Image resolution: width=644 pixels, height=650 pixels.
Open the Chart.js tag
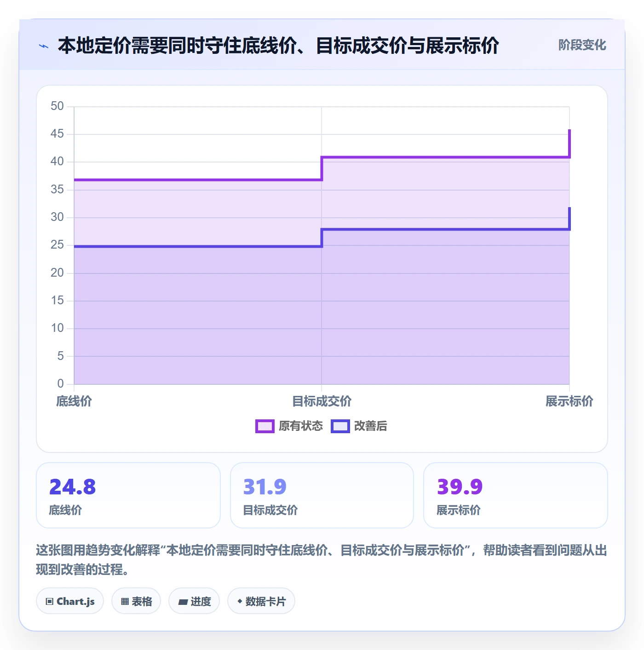click(70, 601)
